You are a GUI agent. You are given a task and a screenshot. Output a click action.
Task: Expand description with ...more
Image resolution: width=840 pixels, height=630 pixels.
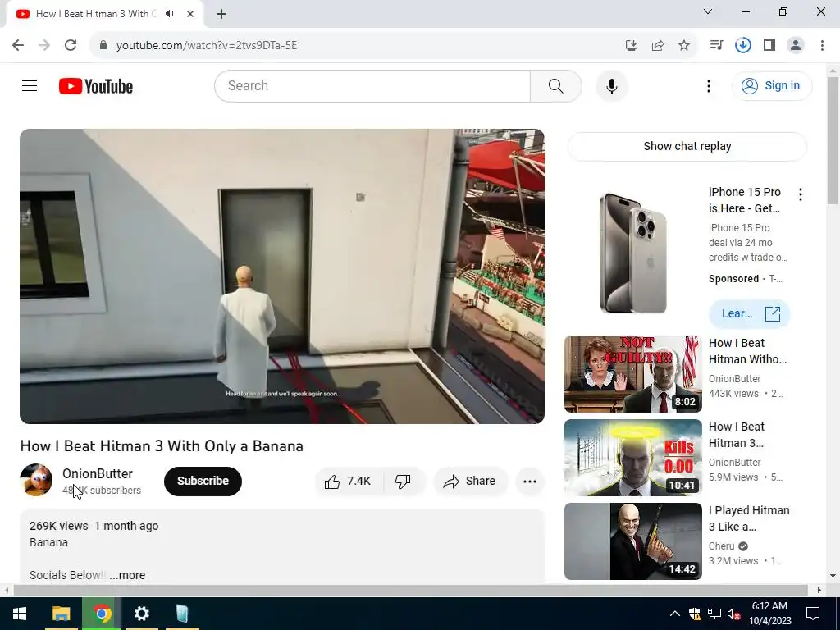click(127, 575)
